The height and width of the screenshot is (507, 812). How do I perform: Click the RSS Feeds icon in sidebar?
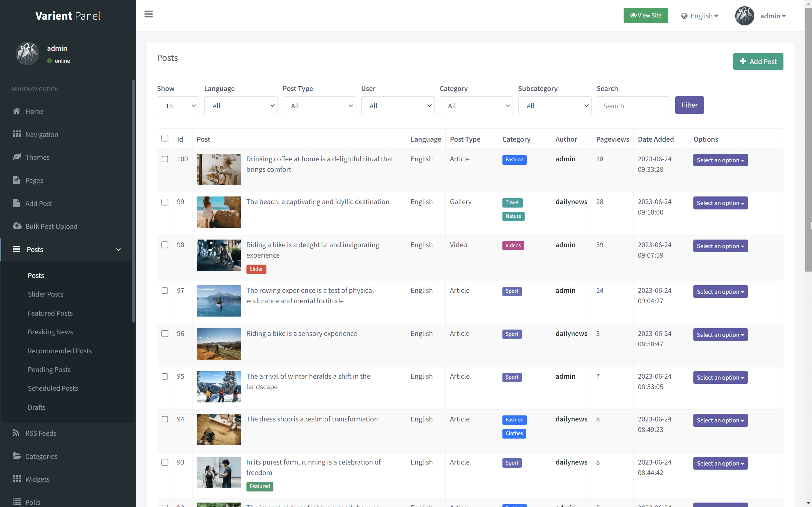pos(16,433)
